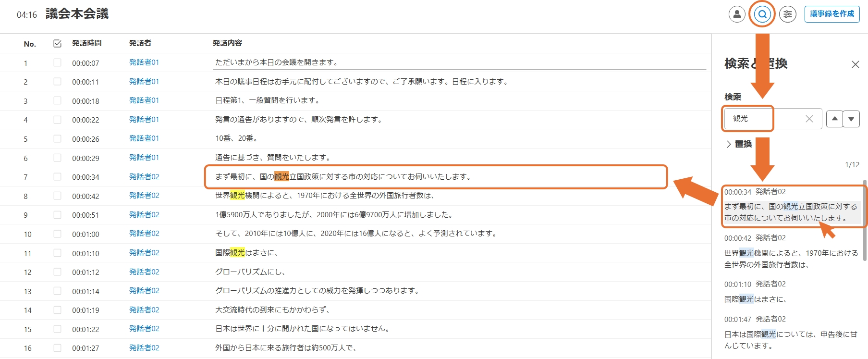Go to next search match arrow
This screenshot has width=868, height=359.
[851, 119]
